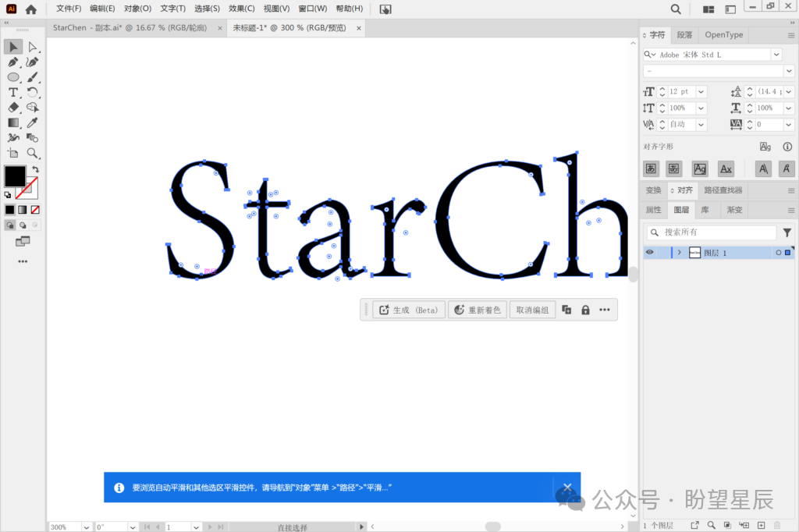Select the Artboard tool
Image resolution: width=799 pixels, height=532 pixels.
pyautogui.click(x=13, y=153)
